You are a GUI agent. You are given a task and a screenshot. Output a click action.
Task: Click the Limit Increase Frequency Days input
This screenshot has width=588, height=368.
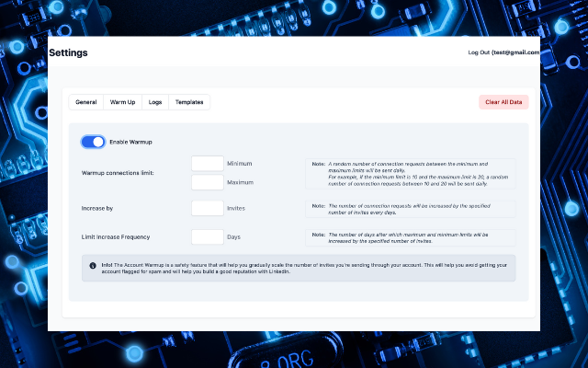[x=208, y=237]
